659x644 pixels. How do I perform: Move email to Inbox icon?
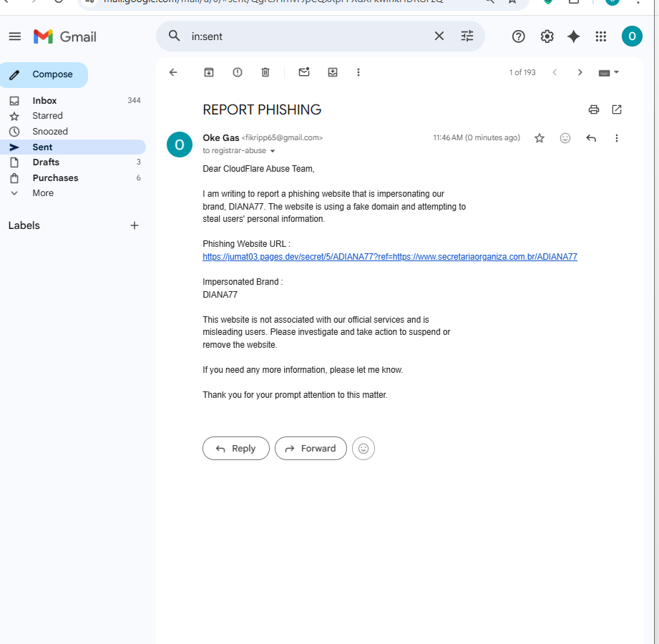333,72
